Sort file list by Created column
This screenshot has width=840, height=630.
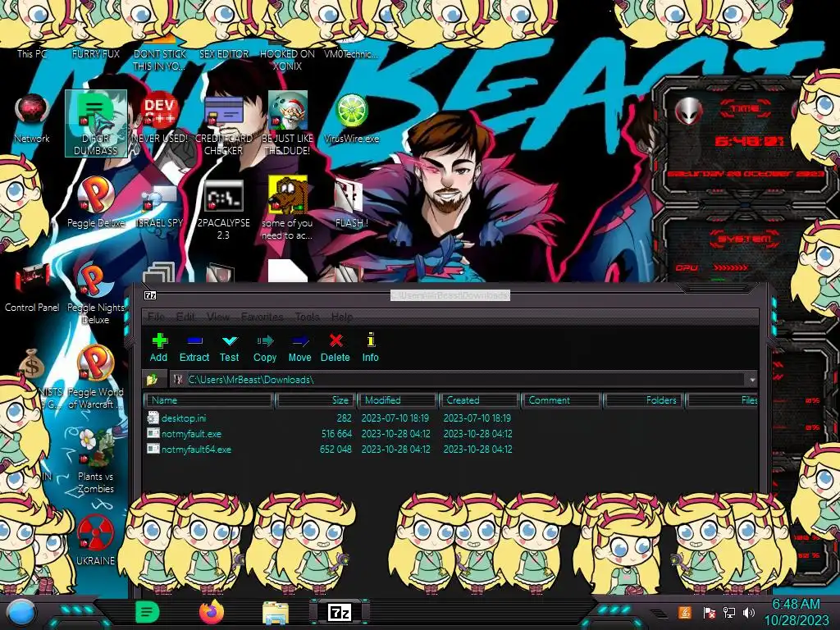point(480,400)
